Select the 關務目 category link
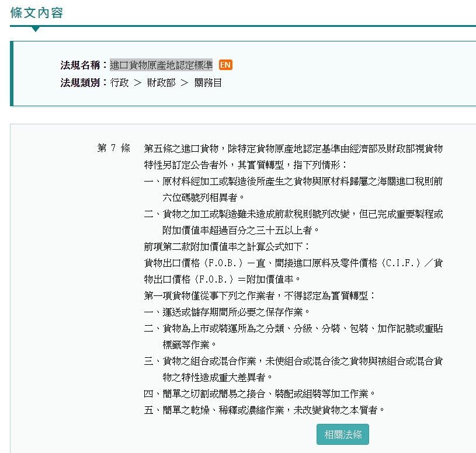The height and width of the screenshot is (453, 476). (208, 82)
